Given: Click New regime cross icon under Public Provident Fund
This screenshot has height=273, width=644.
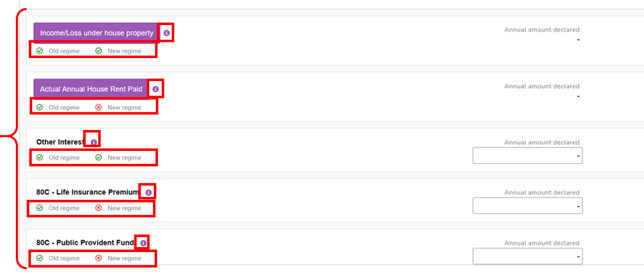Looking at the screenshot, I should [x=99, y=258].
